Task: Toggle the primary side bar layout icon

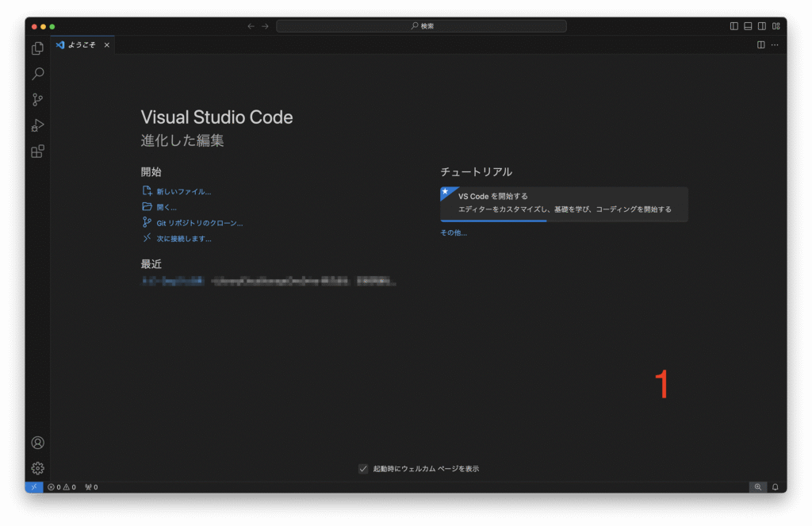Action: point(733,26)
